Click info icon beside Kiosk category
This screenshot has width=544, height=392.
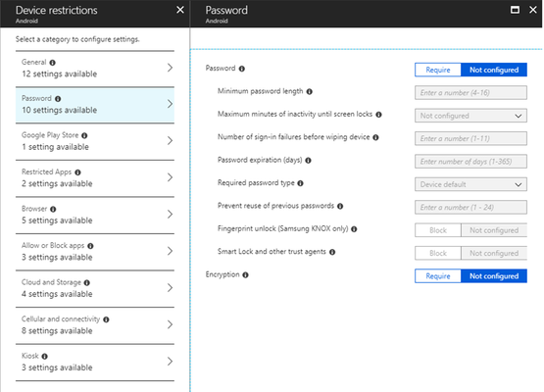[x=45, y=357]
